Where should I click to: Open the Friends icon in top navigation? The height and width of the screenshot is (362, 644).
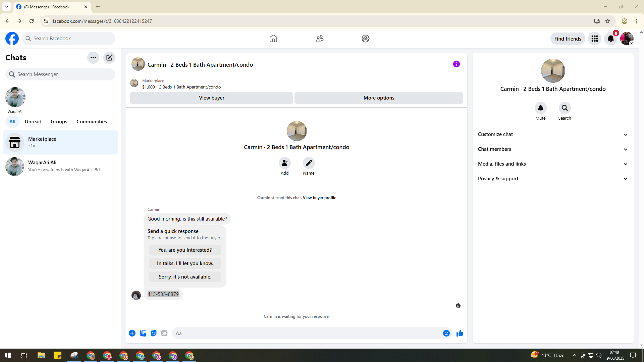pyautogui.click(x=320, y=39)
